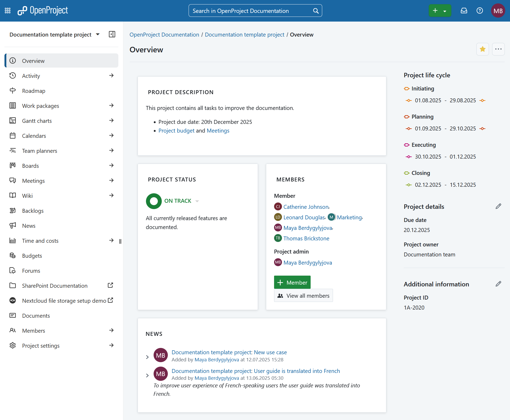Click the Marketing group M avatar

332,217
